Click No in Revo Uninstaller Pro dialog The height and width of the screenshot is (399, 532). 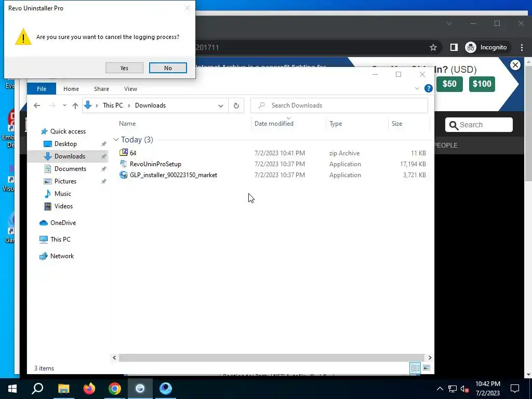[x=168, y=68]
